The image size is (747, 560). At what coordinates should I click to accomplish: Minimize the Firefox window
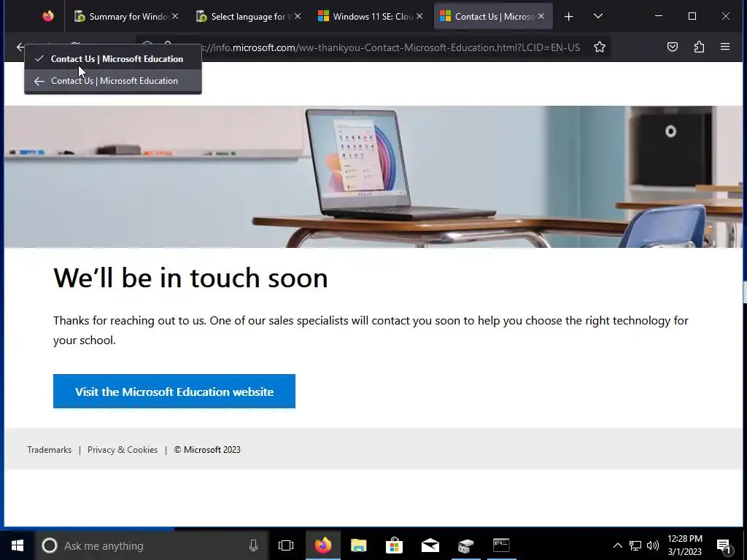(x=659, y=16)
